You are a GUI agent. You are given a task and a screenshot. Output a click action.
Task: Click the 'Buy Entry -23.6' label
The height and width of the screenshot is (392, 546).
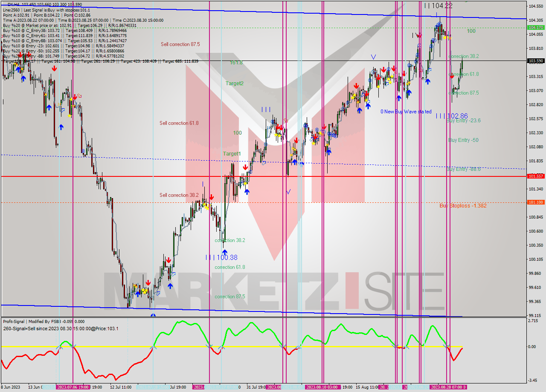tap(464, 121)
